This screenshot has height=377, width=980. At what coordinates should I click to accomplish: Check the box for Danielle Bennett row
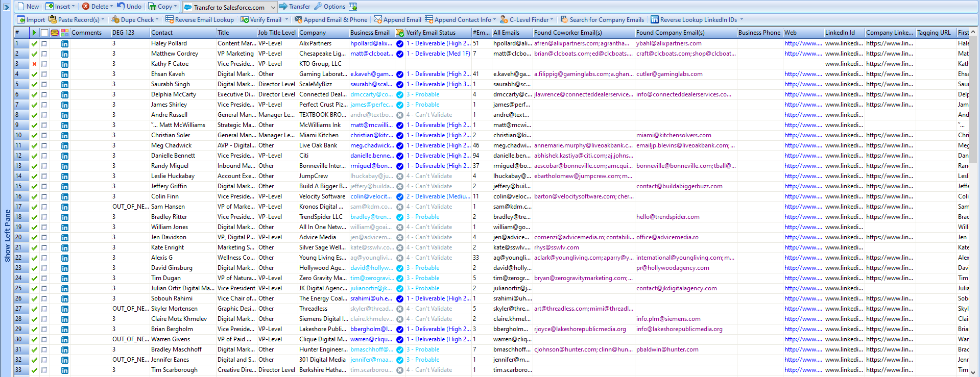tap(44, 156)
